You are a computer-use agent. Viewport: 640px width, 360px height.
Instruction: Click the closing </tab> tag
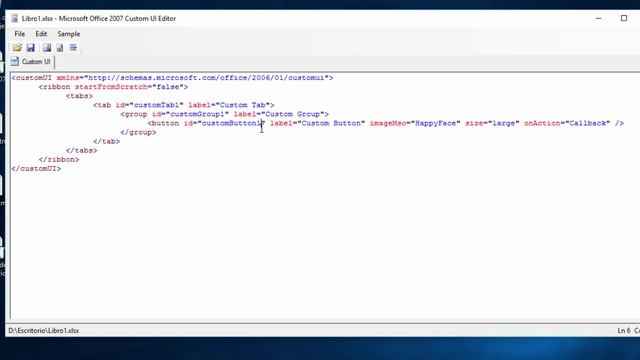click(x=107, y=141)
